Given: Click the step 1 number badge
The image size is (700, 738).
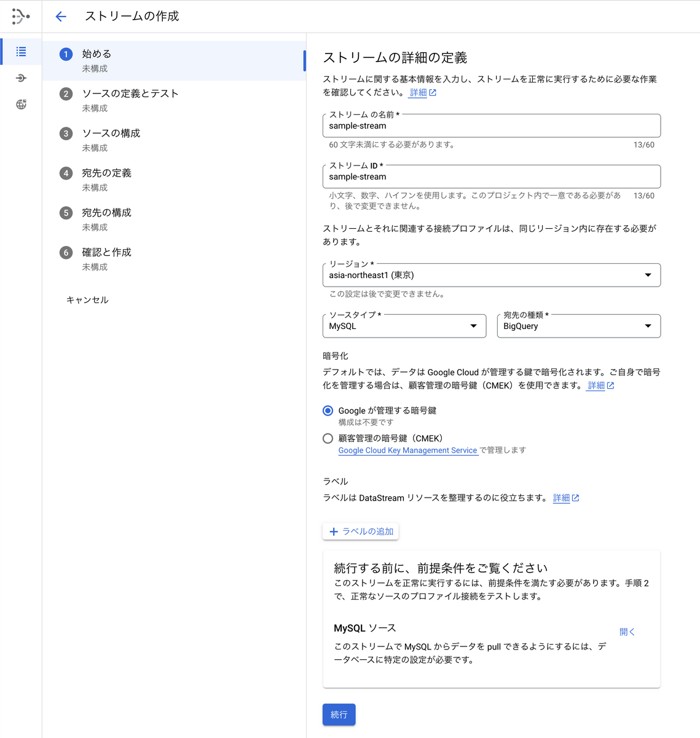Looking at the screenshot, I should tap(66, 54).
